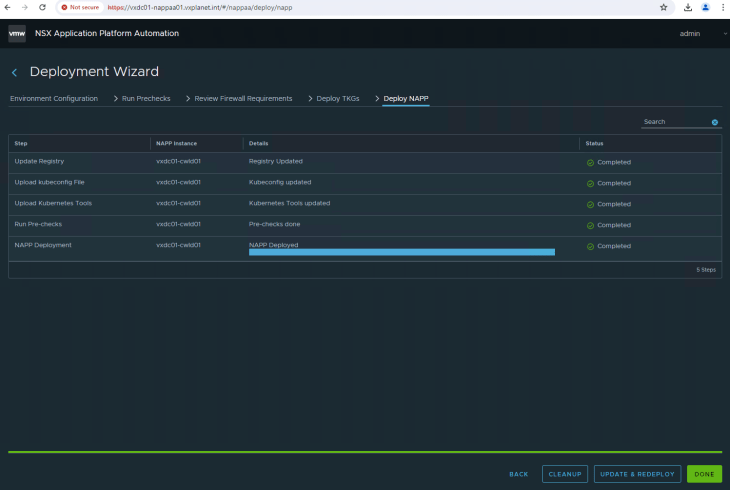Click the back arrow beside Deployment Wizard
730x490 pixels.
[14, 73]
